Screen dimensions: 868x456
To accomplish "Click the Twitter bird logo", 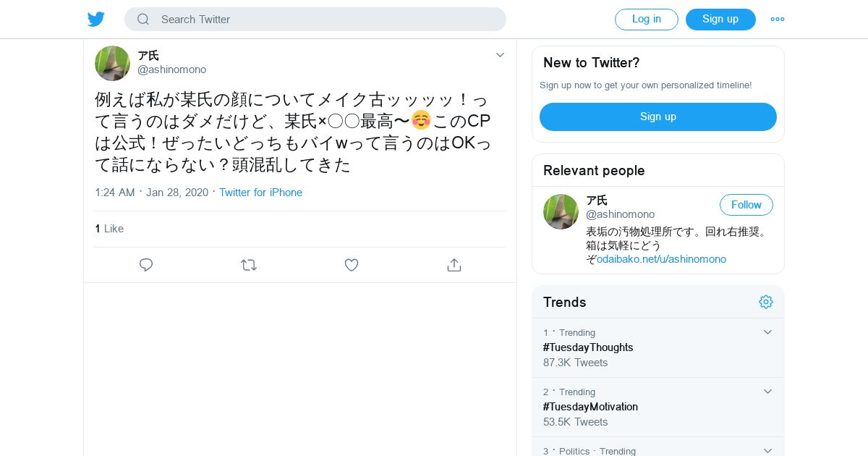I will coord(96,20).
